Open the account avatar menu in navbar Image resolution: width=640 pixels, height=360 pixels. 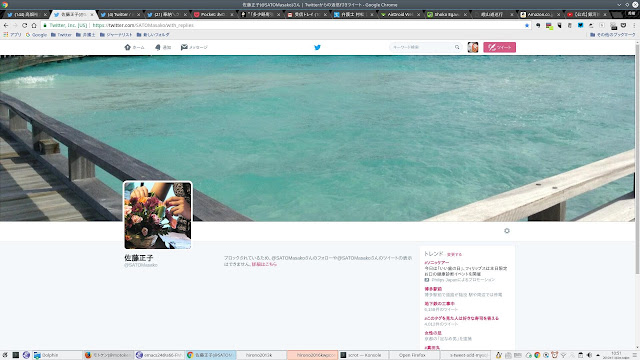(x=473, y=47)
